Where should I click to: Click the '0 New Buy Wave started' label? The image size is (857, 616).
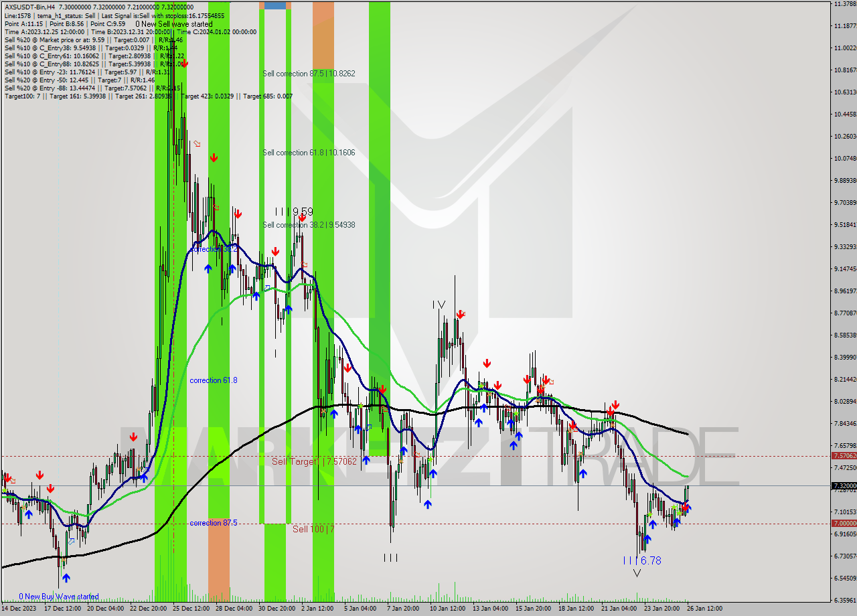point(59,597)
